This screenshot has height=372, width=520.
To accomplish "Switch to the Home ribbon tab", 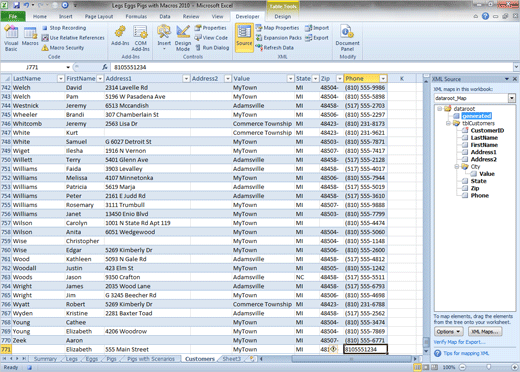I will [40, 16].
